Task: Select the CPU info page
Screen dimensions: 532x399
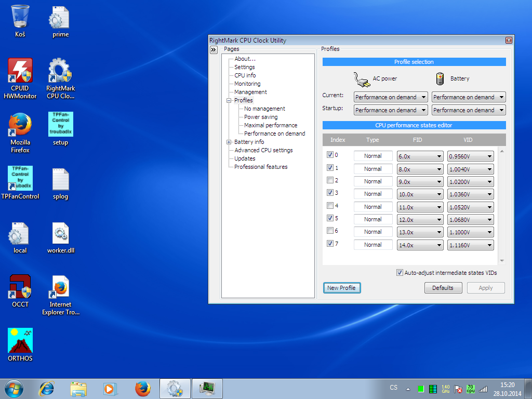Action: point(245,75)
